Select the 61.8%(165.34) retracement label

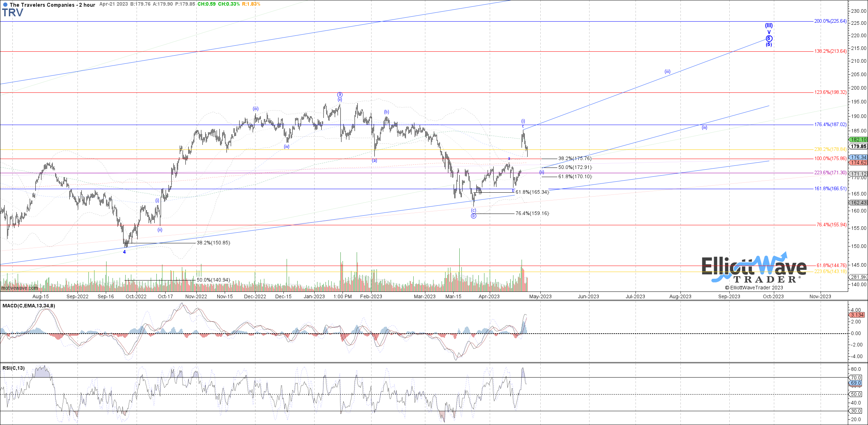532,192
